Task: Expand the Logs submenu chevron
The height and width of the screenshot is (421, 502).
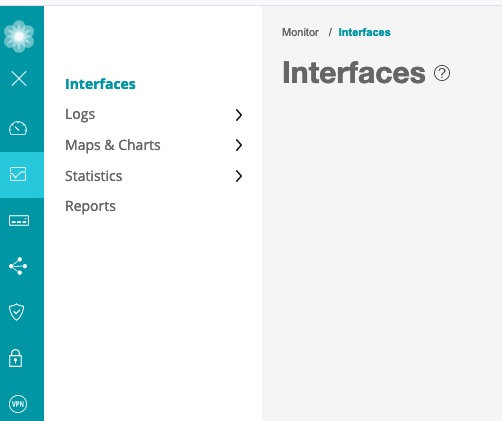Action: [x=239, y=115]
